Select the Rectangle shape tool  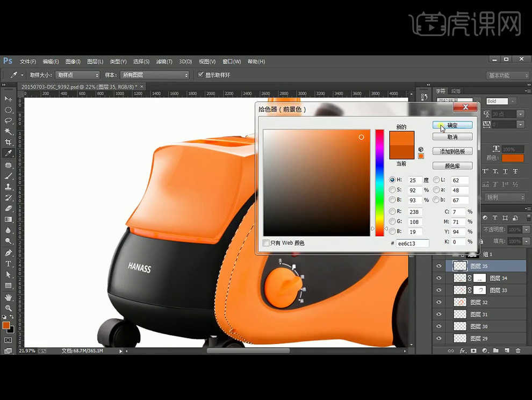8,285
